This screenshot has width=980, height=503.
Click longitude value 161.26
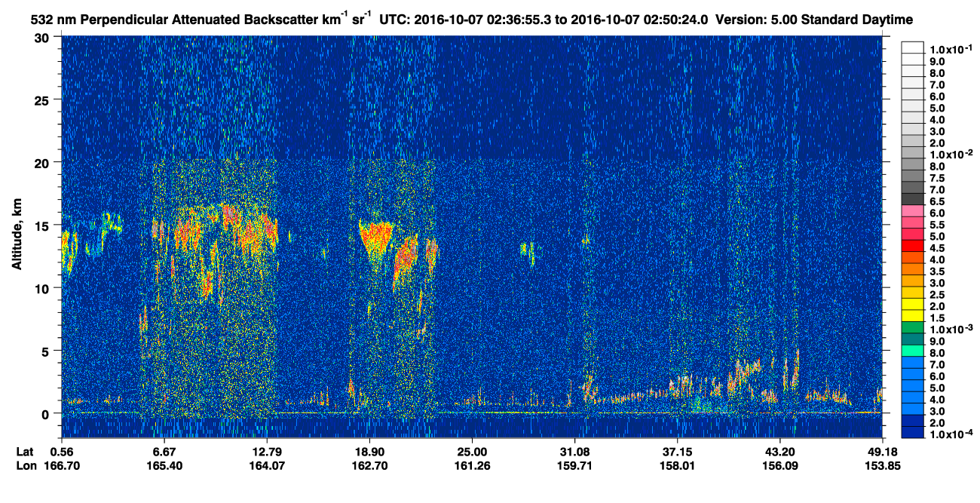click(472, 465)
